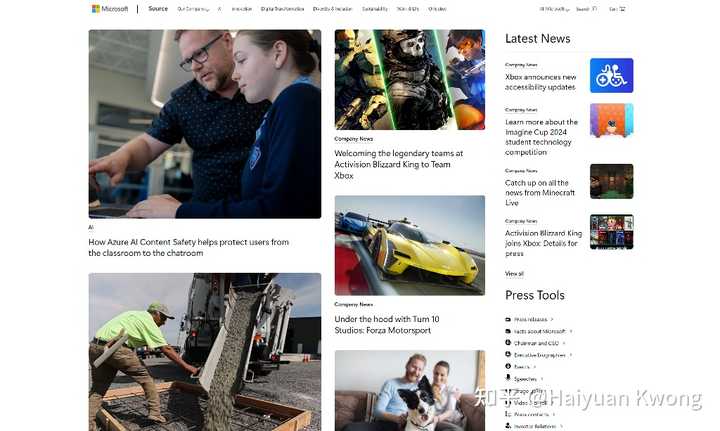Click the Microsoft logo in the header
This screenshot has width=720, height=431.
[x=110, y=9]
